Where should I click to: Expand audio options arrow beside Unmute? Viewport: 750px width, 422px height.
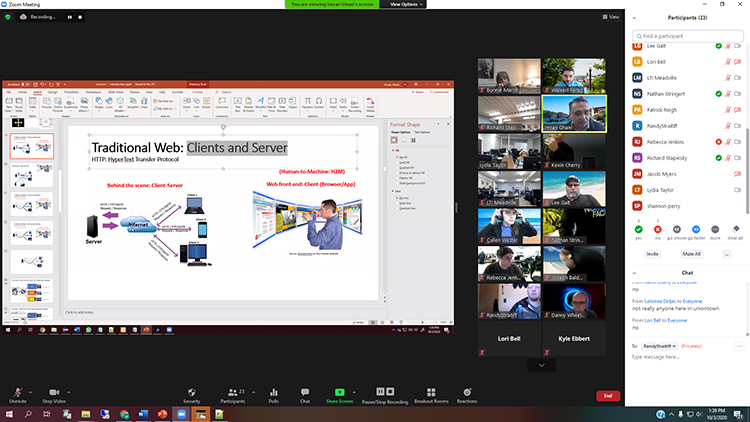click(30, 392)
